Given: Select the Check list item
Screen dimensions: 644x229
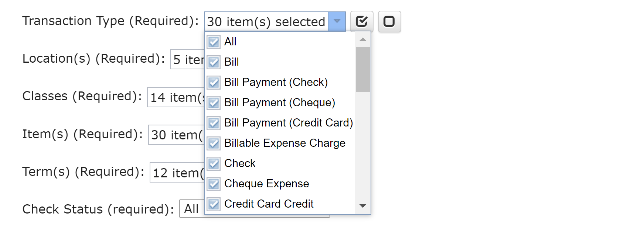Looking at the screenshot, I should coord(240,163).
